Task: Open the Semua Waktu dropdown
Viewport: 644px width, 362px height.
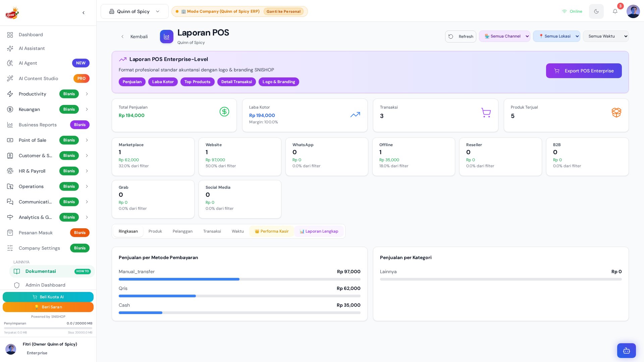Action: [x=606, y=36]
